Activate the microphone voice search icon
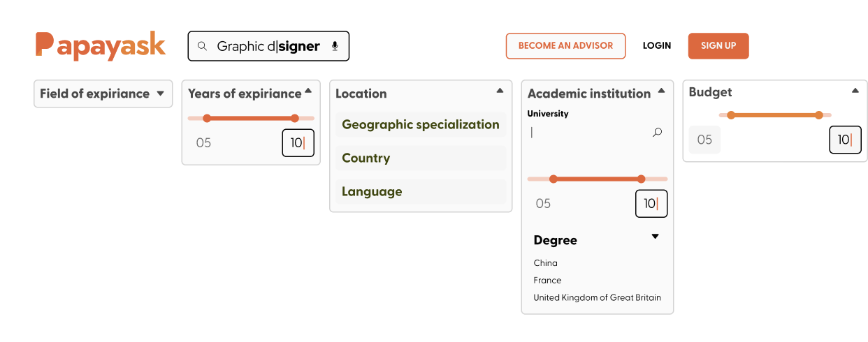This screenshot has width=868, height=342. coord(335,46)
